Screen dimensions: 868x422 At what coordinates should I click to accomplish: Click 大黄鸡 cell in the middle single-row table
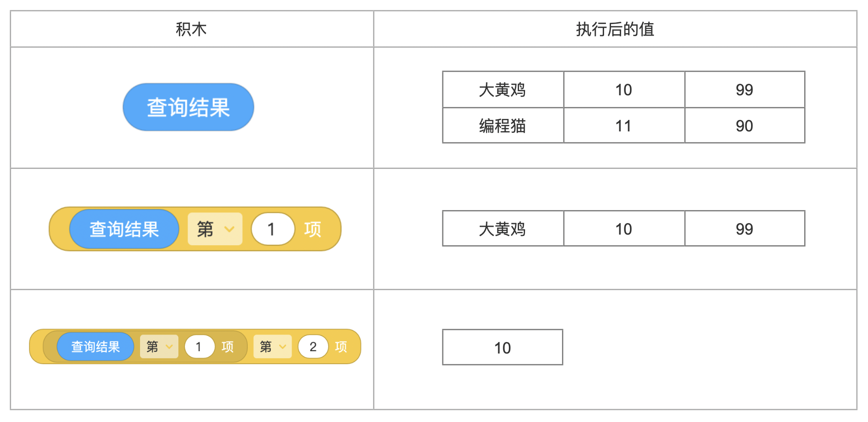[x=502, y=229]
